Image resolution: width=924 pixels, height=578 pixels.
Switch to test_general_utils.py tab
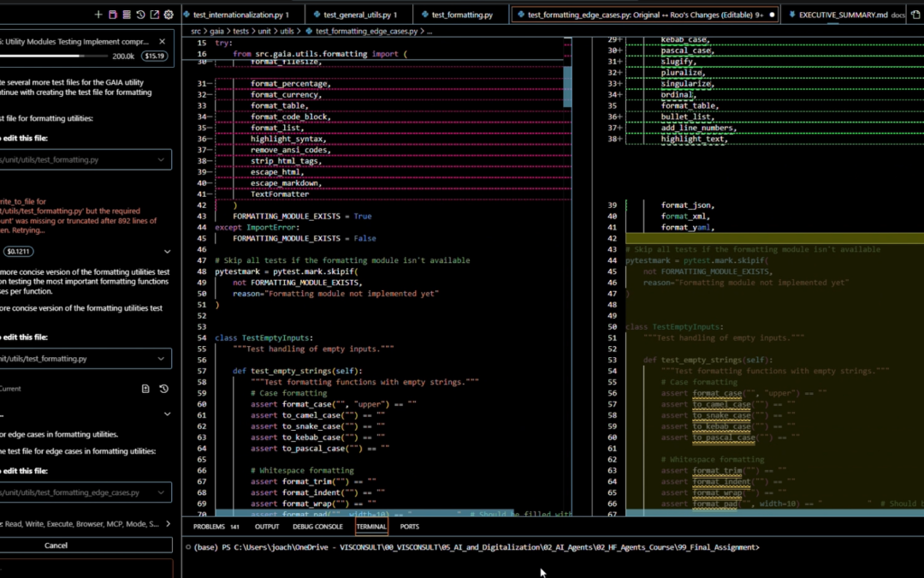click(359, 15)
